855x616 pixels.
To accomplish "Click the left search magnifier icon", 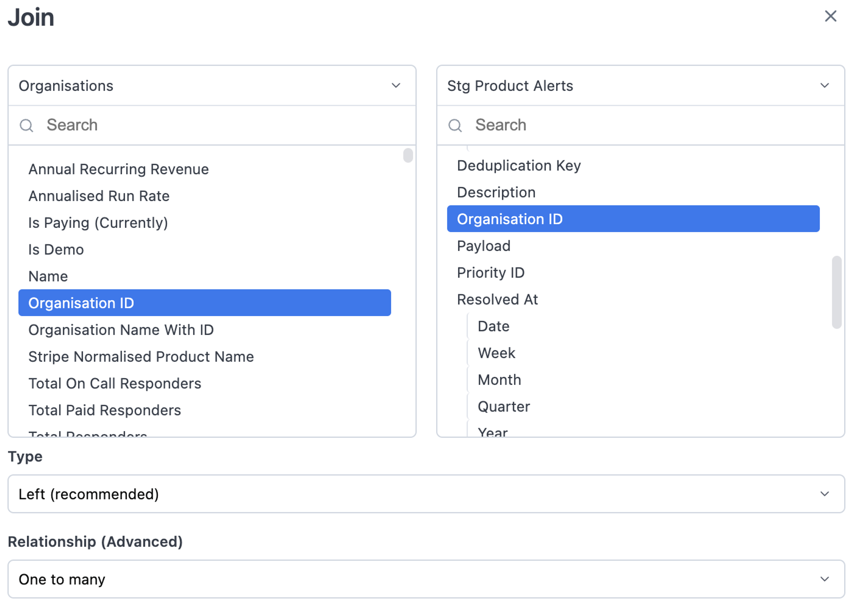I will pos(26,125).
